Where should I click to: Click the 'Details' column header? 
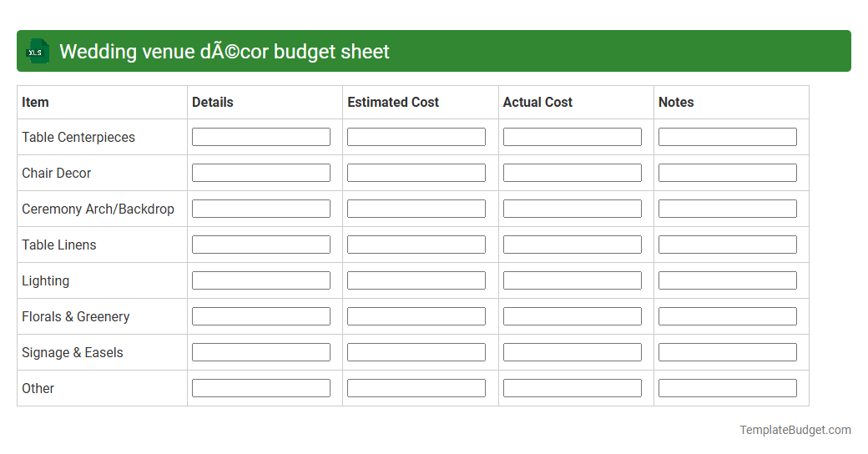coord(213,103)
